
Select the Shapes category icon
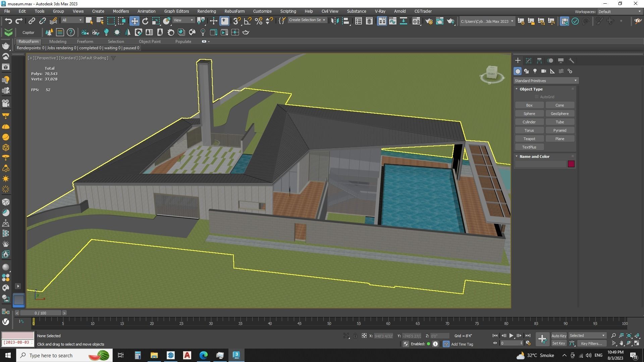click(526, 71)
